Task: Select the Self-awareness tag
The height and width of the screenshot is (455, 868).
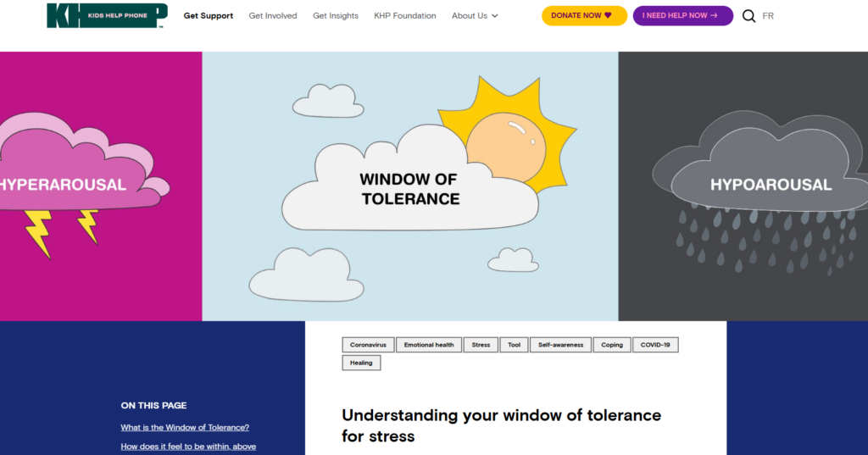Action: click(x=560, y=345)
